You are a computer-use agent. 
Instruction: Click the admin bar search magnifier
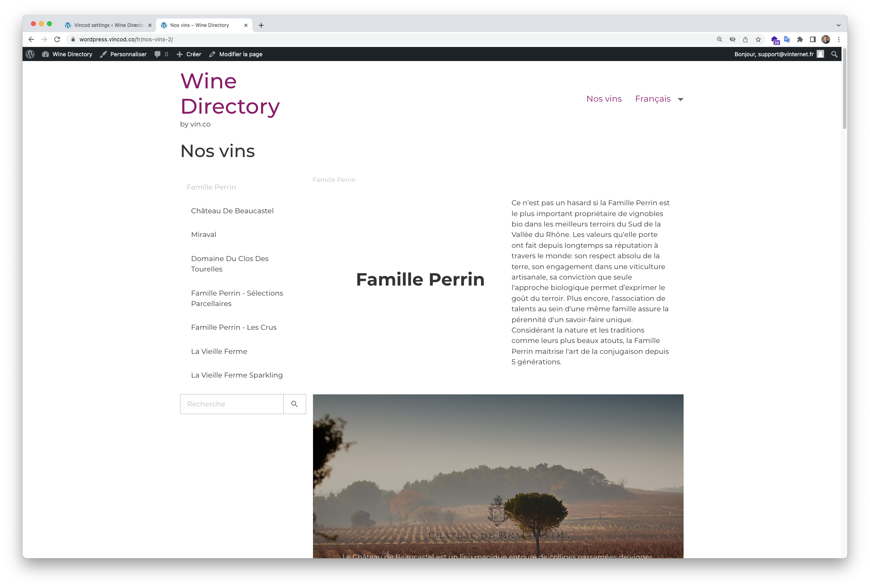click(834, 54)
